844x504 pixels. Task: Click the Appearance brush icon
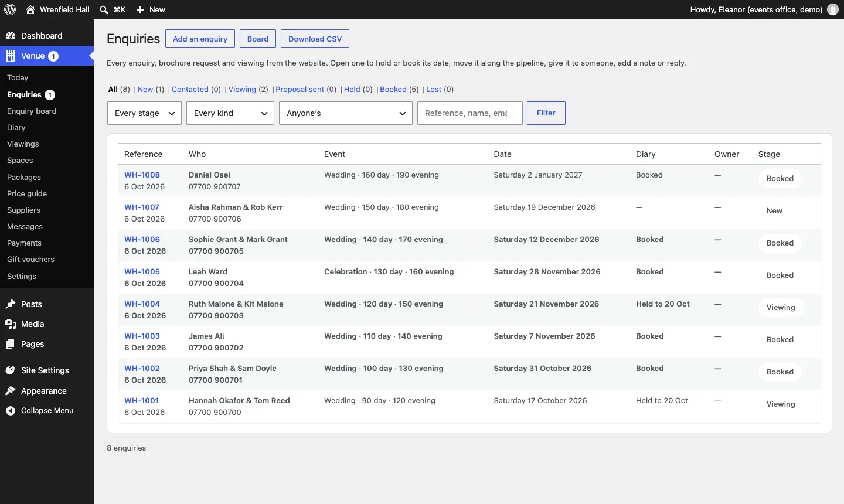pyautogui.click(x=11, y=391)
